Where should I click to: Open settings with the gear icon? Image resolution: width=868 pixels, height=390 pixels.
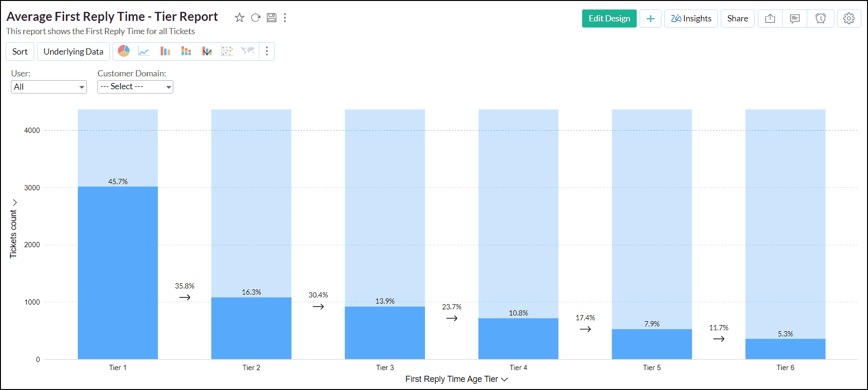(x=849, y=19)
